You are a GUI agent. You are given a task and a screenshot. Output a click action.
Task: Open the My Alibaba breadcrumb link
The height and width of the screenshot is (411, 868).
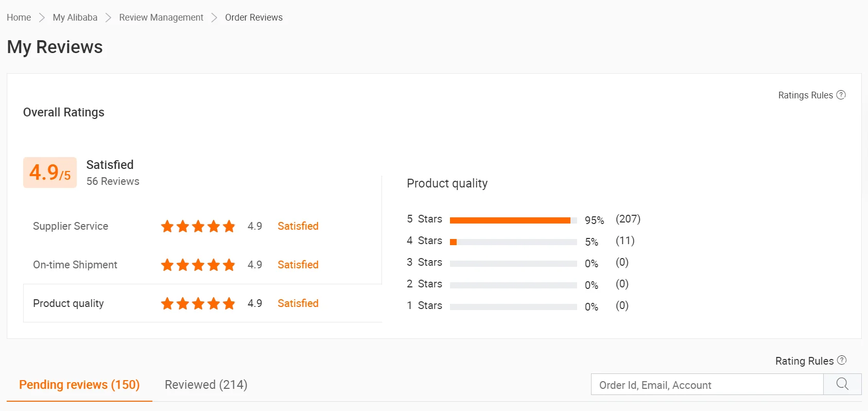pyautogui.click(x=75, y=18)
